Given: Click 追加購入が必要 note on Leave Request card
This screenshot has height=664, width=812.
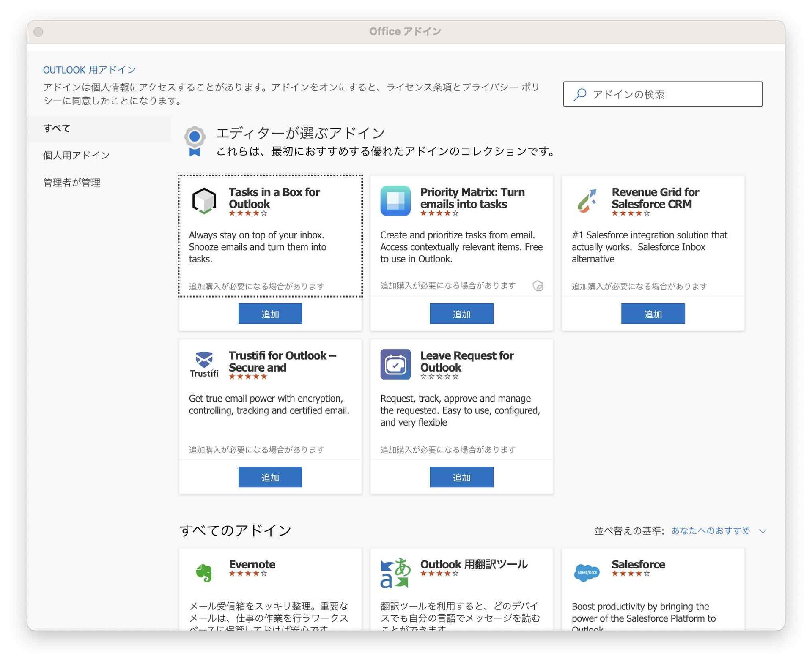Looking at the screenshot, I should click(448, 450).
